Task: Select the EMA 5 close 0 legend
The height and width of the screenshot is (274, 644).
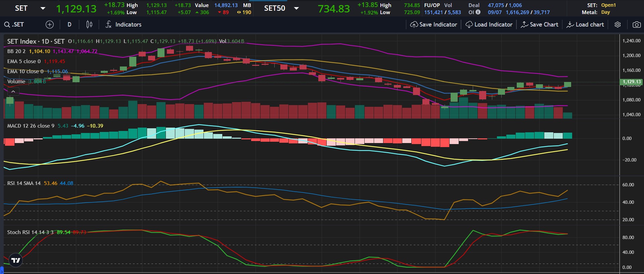Action: (x=24, y=61)
